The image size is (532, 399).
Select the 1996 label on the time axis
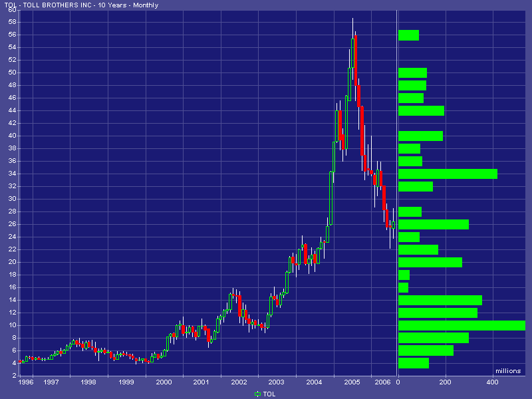tap(26, 382)
